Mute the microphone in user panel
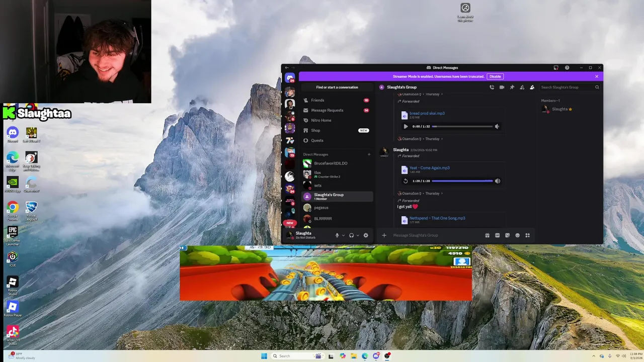The width and height of the screenshot is (644, 362). pyautogui.click(x=337, y=235)
